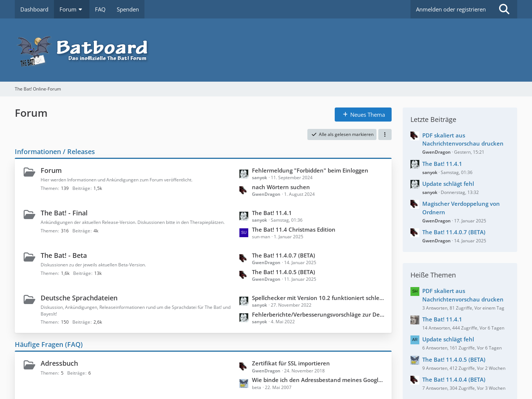Image resolution: width=532 pixels, height=399 pixels.
Task: Click avatar beside The Bat! 11.4.0.5 (BETA) in Heiße Themen
Action: point(415,360)
